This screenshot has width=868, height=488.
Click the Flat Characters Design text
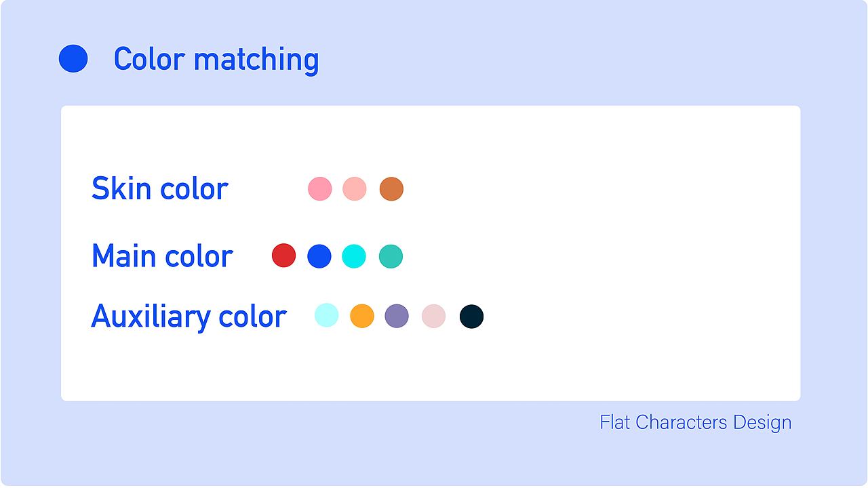pyautogui.click(x=695, y=422)
